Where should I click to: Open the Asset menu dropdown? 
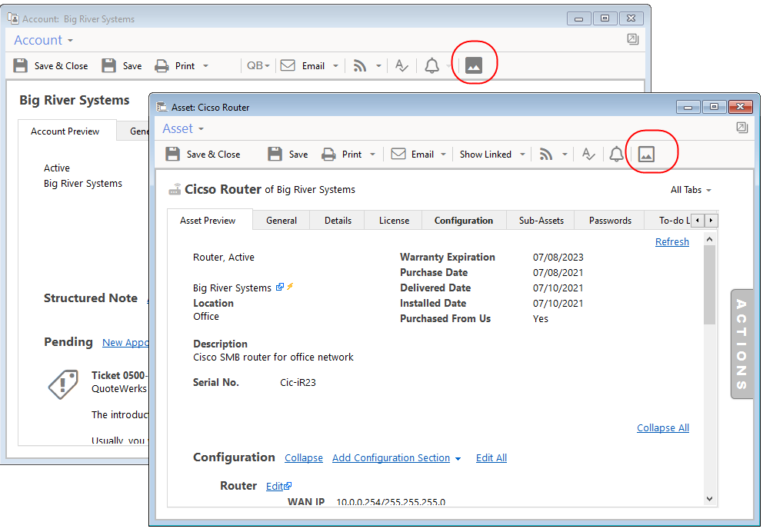[x=183, y=129]
